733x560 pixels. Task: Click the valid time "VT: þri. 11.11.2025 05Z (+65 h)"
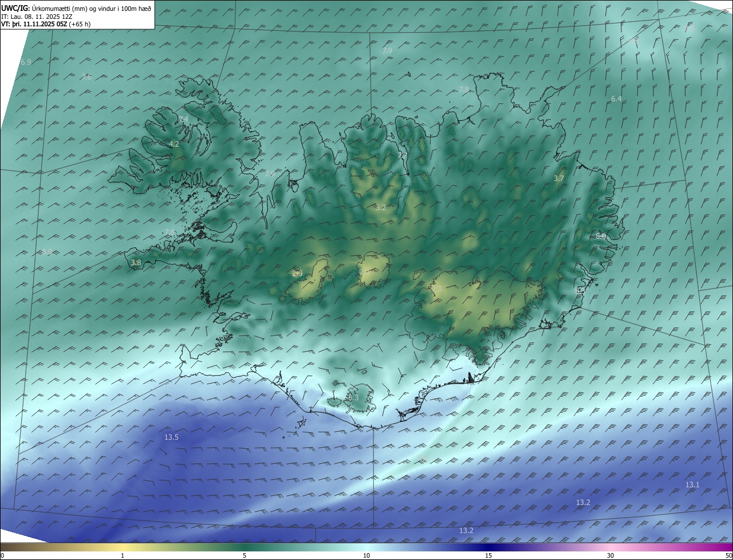(x=46, y=24)
